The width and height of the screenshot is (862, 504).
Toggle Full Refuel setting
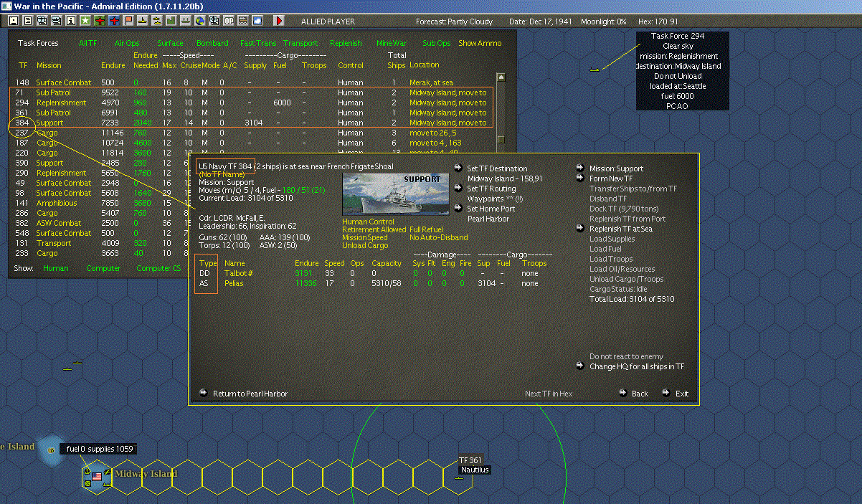click(426, 229)
